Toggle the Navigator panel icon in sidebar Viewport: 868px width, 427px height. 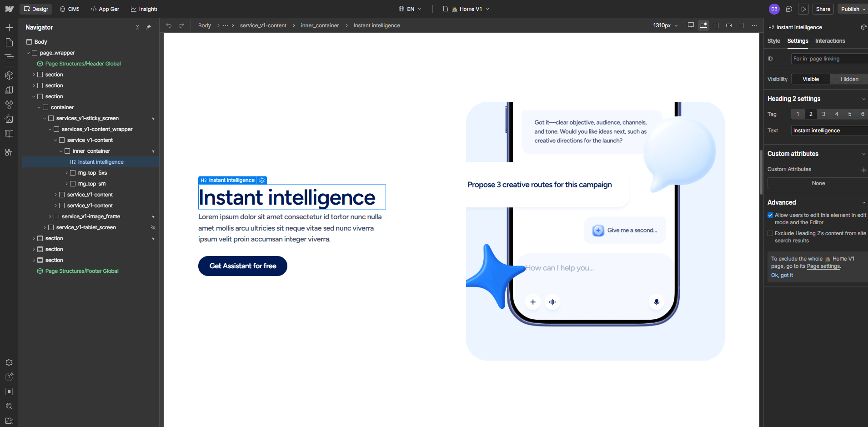coord(9,57)
